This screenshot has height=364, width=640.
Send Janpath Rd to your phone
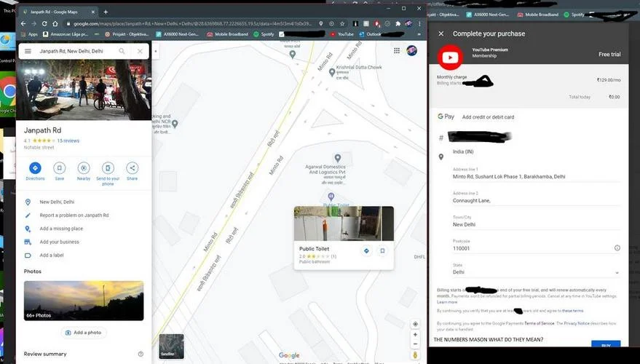108,173
